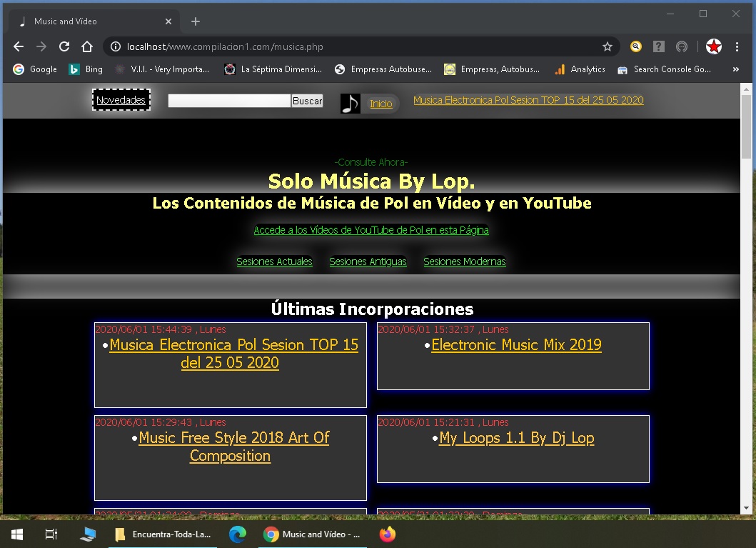Toggle the red star extension icon
The image size is (756, 548).
pyautogui.click(x=713, y=46)
